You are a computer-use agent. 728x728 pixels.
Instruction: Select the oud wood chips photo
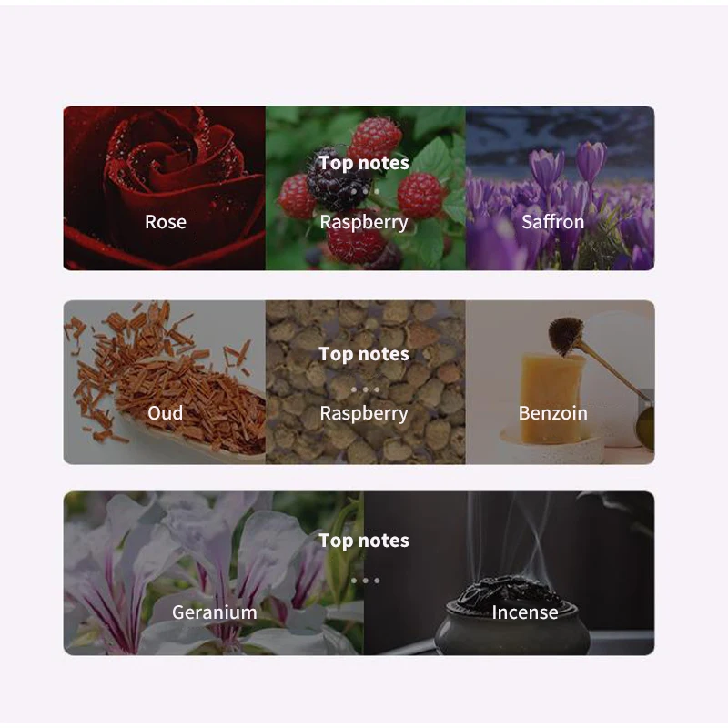pos(165,382)
